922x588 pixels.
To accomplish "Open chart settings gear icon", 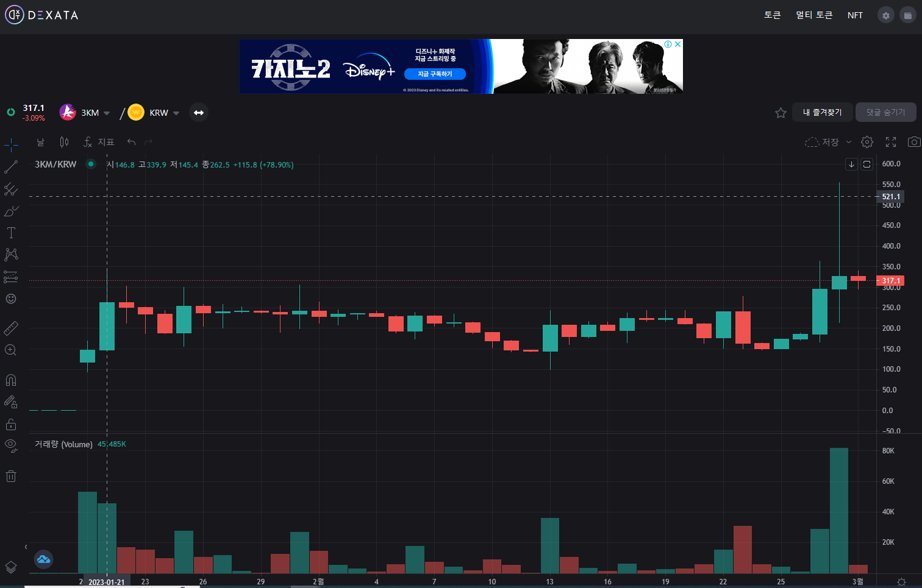I will pos(867,142).
